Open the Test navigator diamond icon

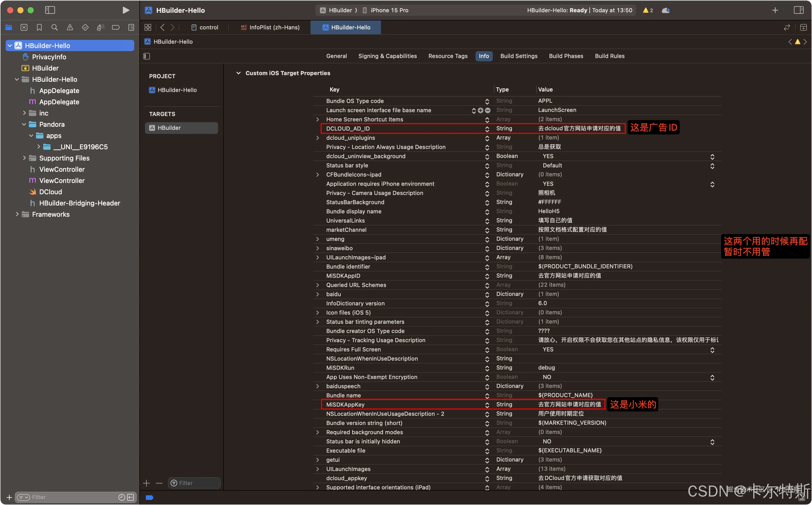[x=85, y=27]
